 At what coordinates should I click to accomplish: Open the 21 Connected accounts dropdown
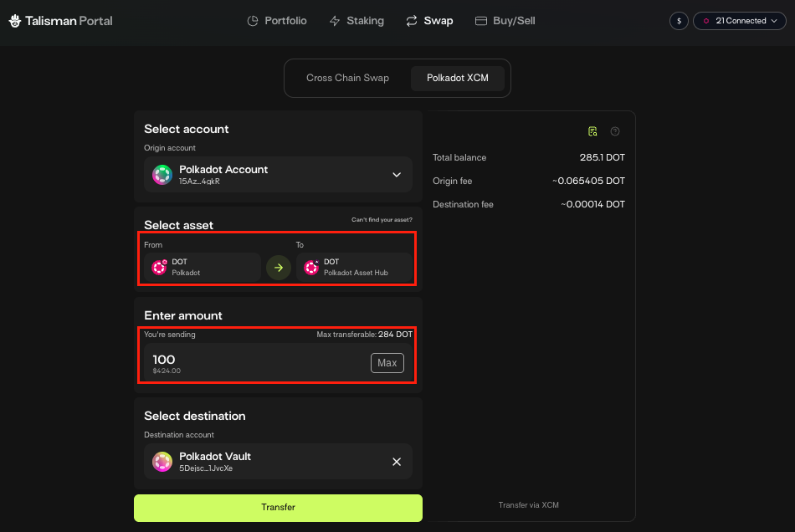coord(739,21)
